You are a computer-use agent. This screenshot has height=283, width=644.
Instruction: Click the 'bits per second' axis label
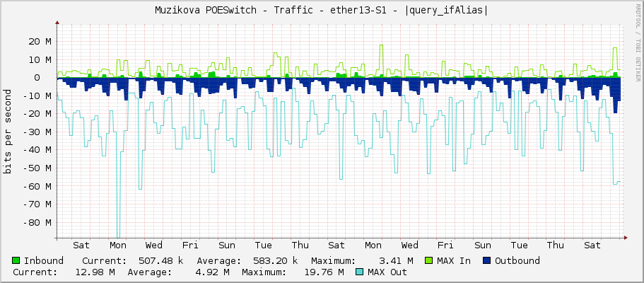click(x=7, y=132)
